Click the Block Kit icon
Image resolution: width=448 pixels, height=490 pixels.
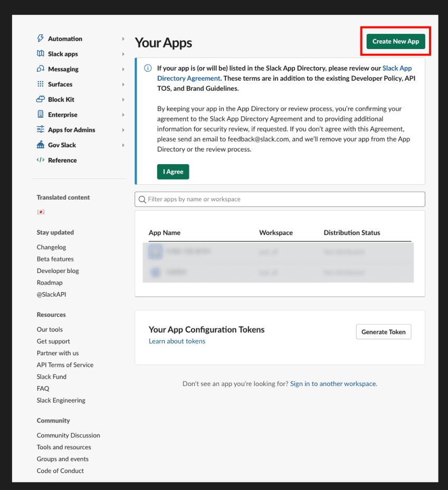click(x=41, y=99)
